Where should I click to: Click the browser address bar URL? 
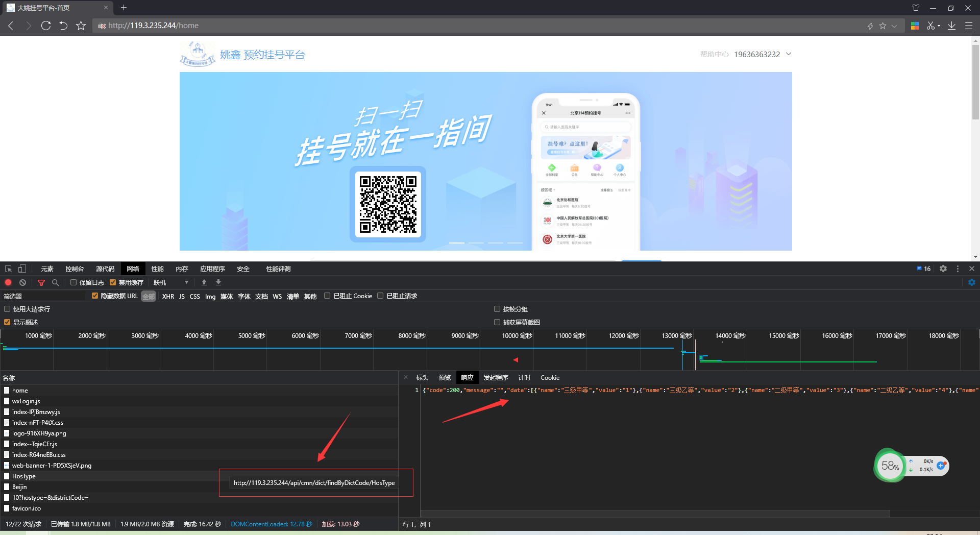[x=153, y=26]
